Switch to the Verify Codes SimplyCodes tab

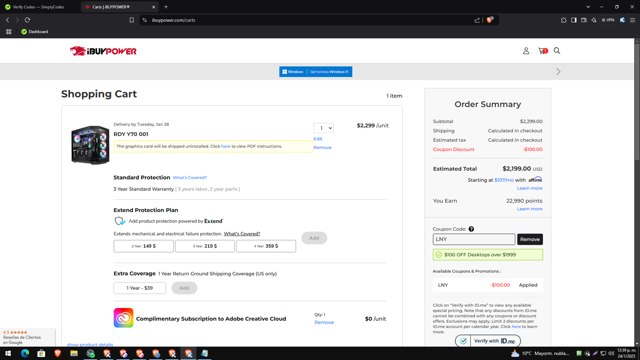[39, 7]
